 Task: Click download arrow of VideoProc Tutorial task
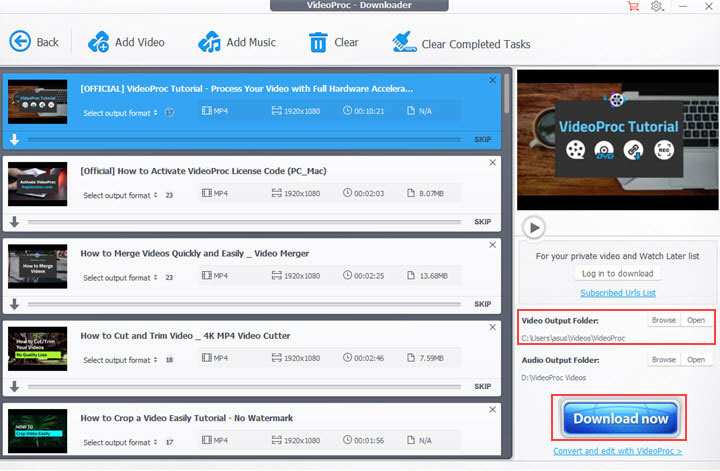pos(15,139)
